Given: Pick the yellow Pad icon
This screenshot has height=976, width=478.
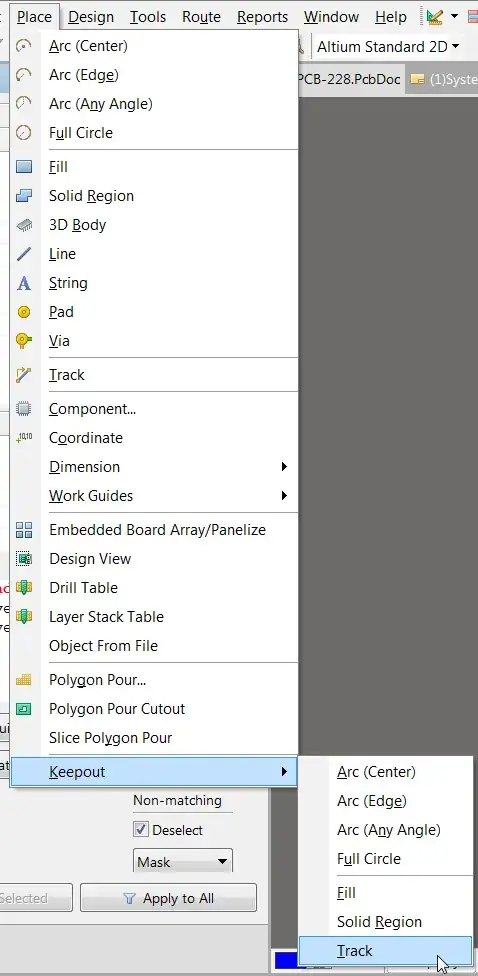Looking at the screenshot, I should click(24, 312).
